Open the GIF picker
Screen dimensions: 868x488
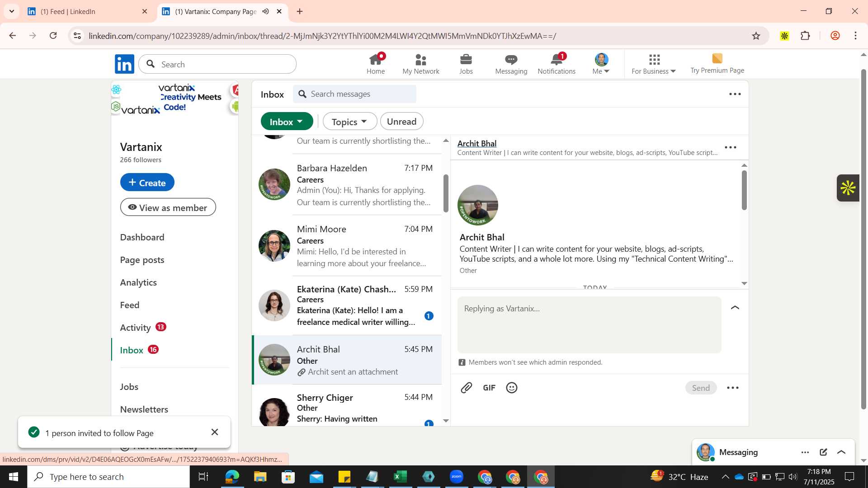[489, 388]
